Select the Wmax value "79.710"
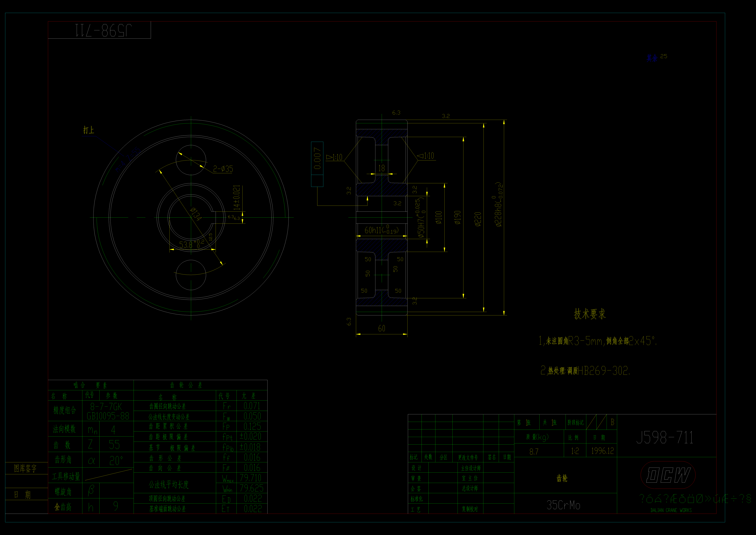Image resolution: width=756 pixels, height=535 pixels. (x=250, y=478)
